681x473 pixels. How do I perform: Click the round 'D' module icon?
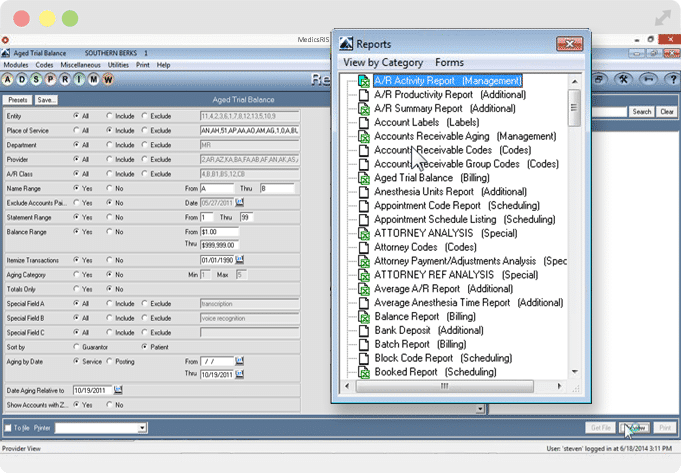coord(24,80)
